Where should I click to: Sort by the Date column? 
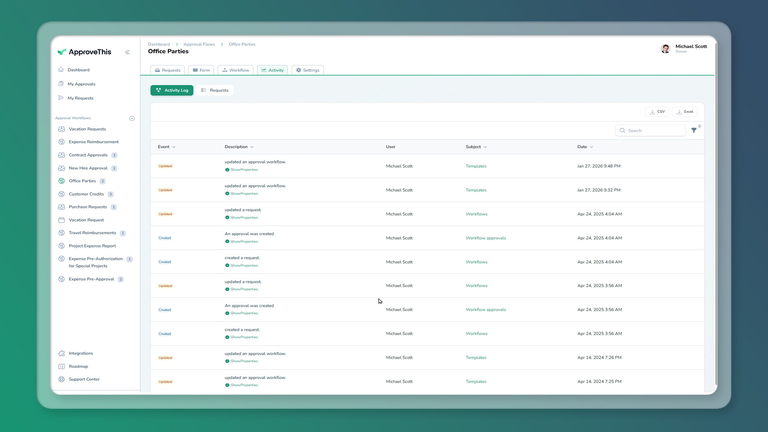pyautogui.click(x=585, y=147)
